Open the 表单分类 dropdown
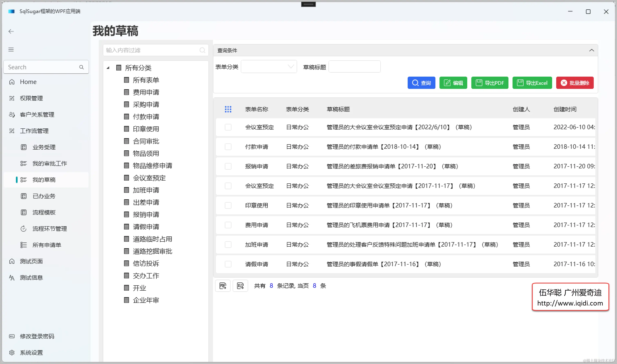This screenshot has height=364, width=617. pos(269,67)
